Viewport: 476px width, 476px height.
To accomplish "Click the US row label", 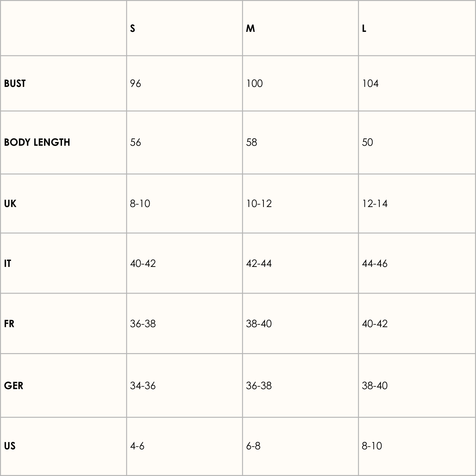I will click(10, 446).
